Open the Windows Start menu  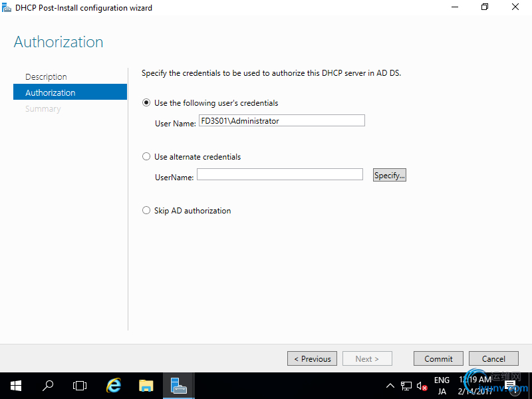click(x=16, y=386)
